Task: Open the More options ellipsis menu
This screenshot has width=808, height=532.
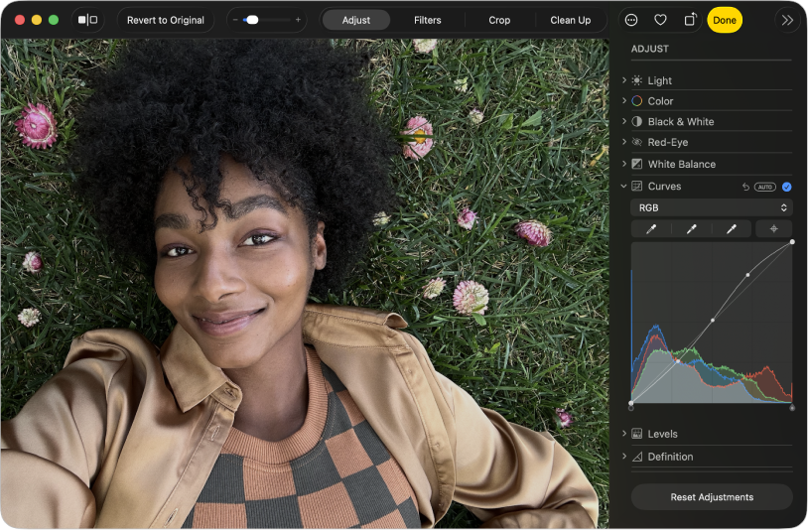Action: 631,20
